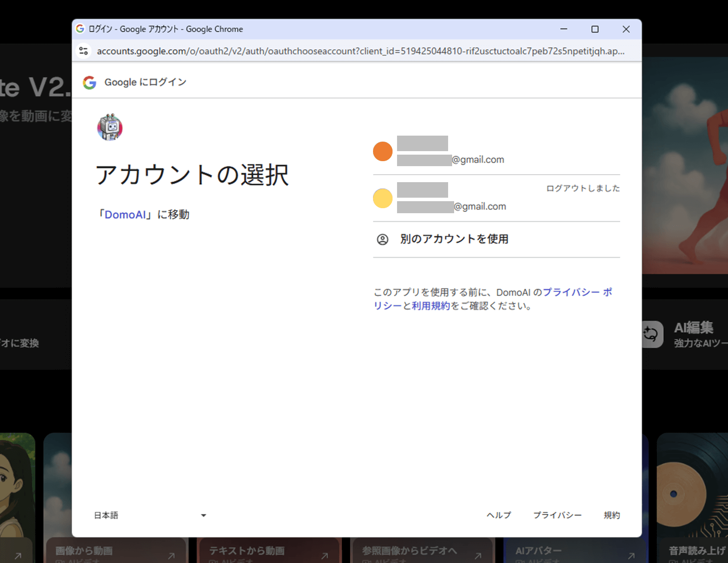Open AIアバター card in background page
The width and height of the screenshot is (728, 563).
tap(576, 550)
